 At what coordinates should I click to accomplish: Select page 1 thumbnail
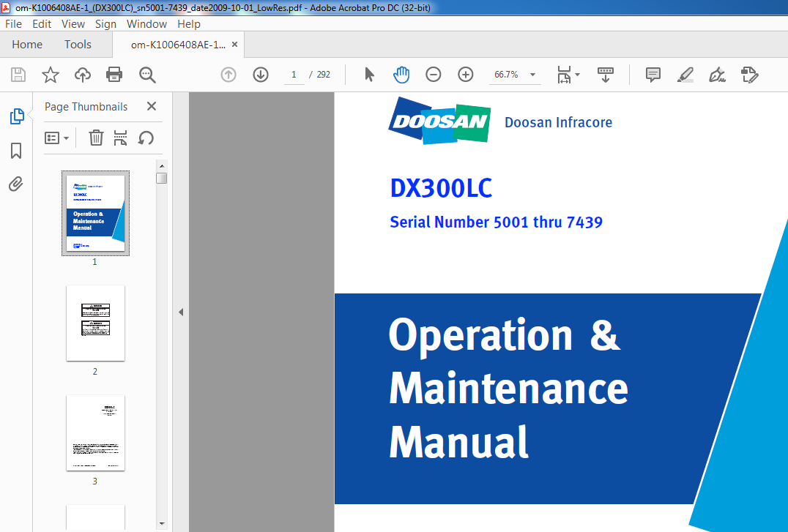pos(95,213)
